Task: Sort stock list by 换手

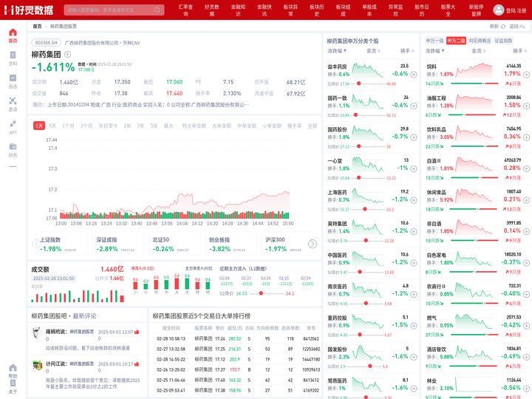Action: [x=407, y=51]
